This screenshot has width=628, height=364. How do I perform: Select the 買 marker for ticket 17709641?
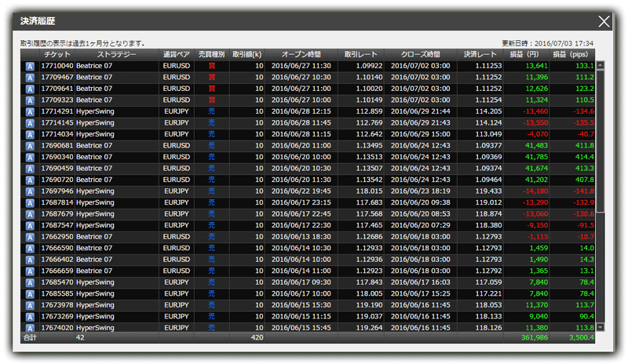pyautogui.click(x=211, y=89)
